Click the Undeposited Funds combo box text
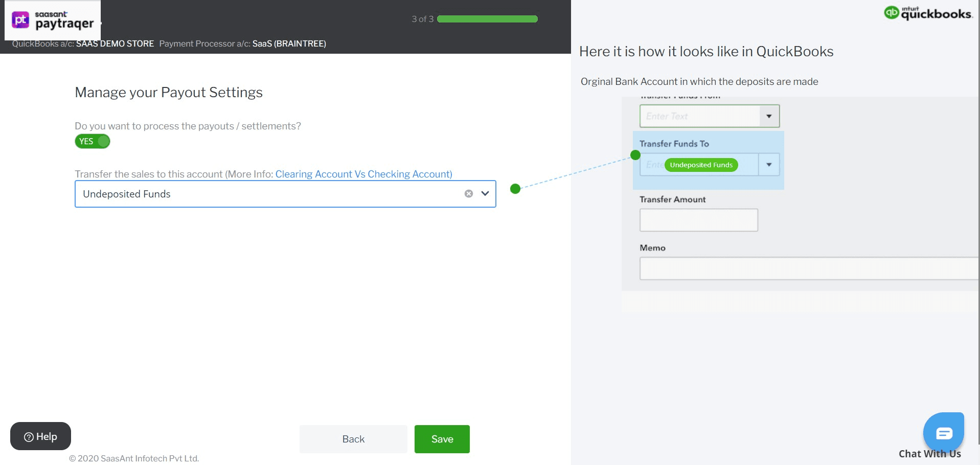Viewport: 980px width, 465px height. [127, 194]
